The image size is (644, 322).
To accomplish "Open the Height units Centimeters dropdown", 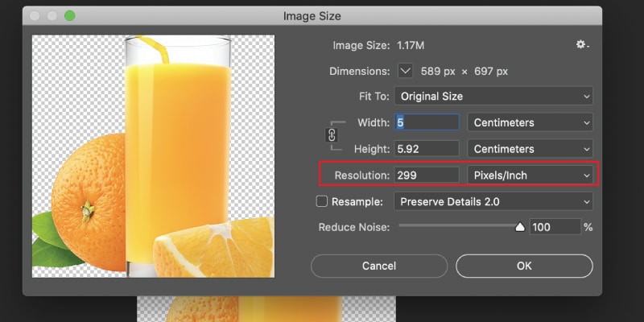I will (x=530, y=149).
